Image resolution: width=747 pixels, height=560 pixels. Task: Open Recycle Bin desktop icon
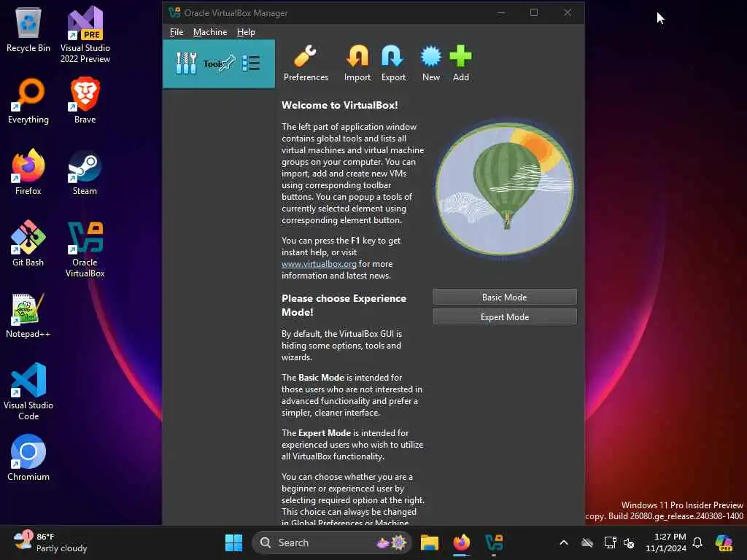coord(28,31)
